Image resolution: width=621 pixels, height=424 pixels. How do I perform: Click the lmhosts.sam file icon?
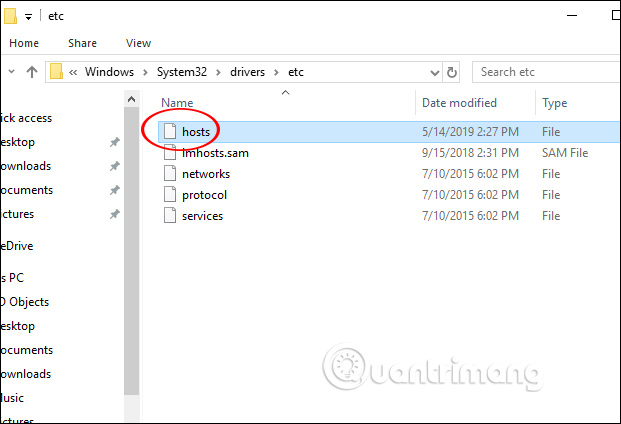coord(169,153)
